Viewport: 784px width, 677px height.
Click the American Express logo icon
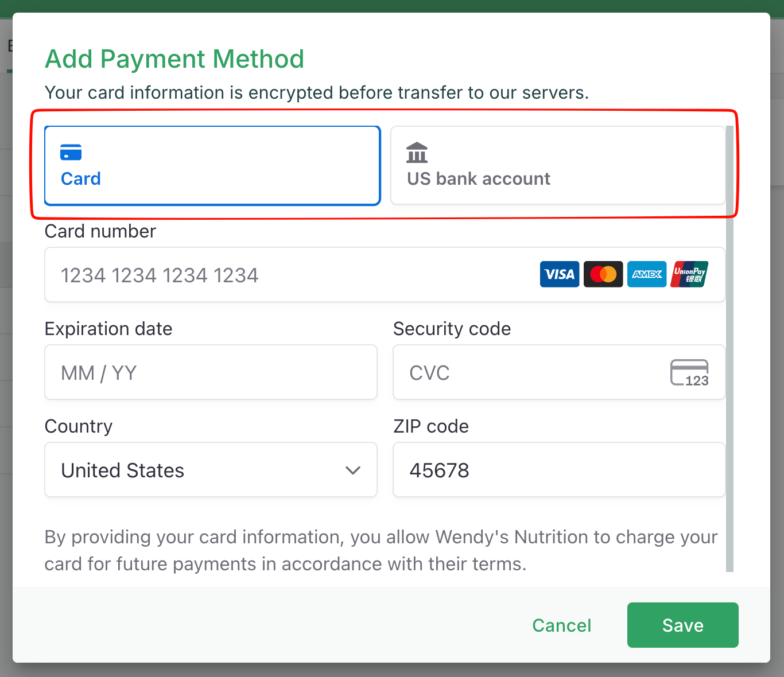coord(647,274)
